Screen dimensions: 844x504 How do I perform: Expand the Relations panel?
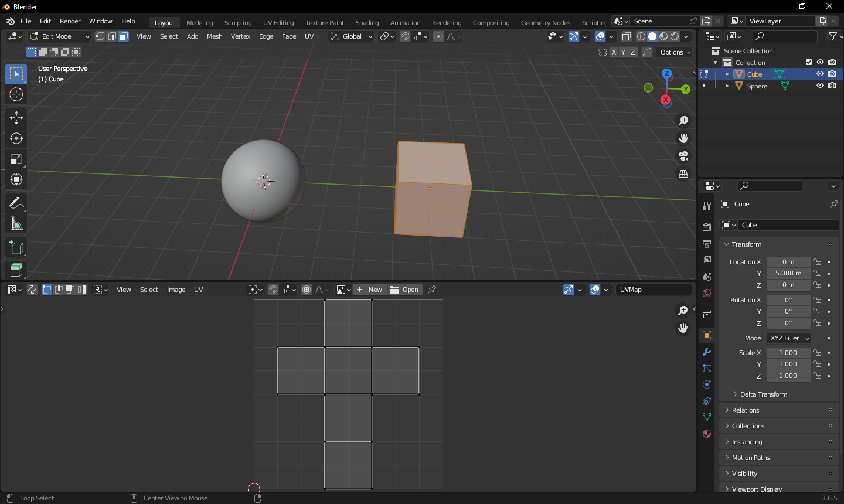click(780, 410)
